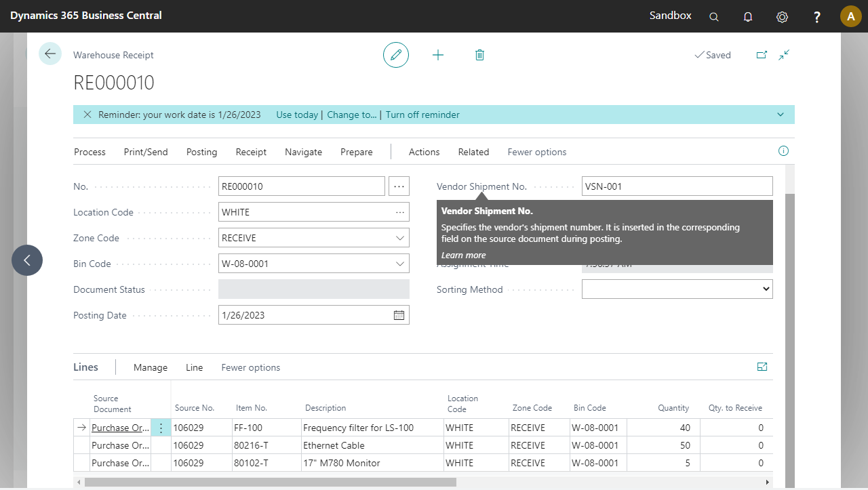Dismiss the work date reminder with X
The height and width of the screenshot is (490, 868).
[x=87, y=115]
